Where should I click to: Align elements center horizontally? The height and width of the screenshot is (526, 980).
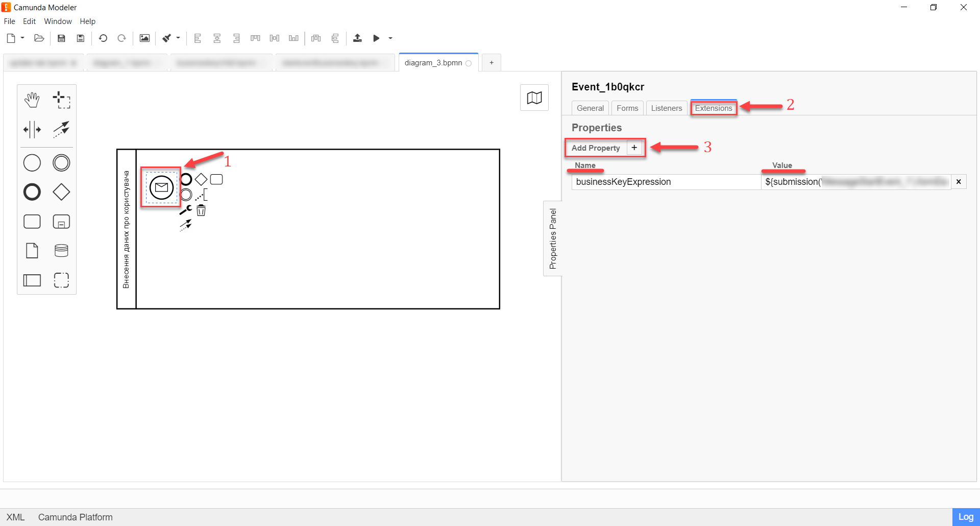(x=217, y=38)
